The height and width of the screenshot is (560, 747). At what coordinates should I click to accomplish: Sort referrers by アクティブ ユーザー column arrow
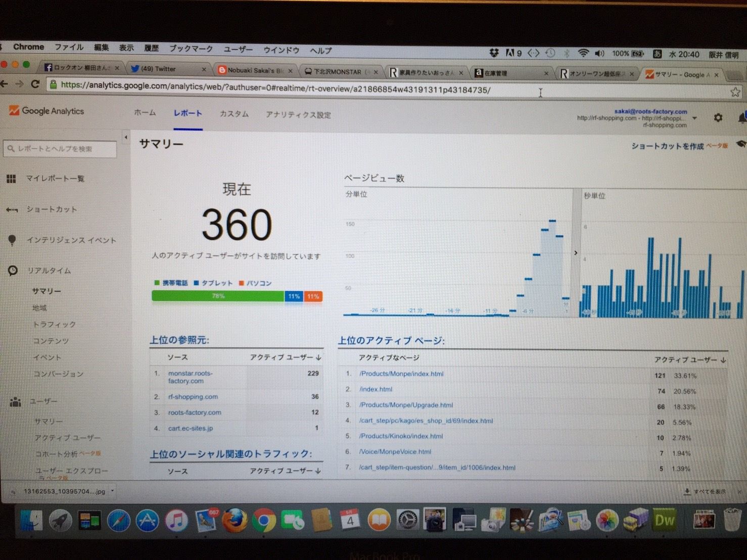(318, 358)
